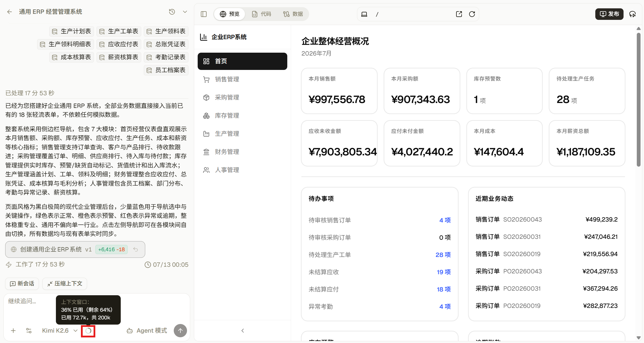Click the 压缩上下文 button

pos(65,284)
